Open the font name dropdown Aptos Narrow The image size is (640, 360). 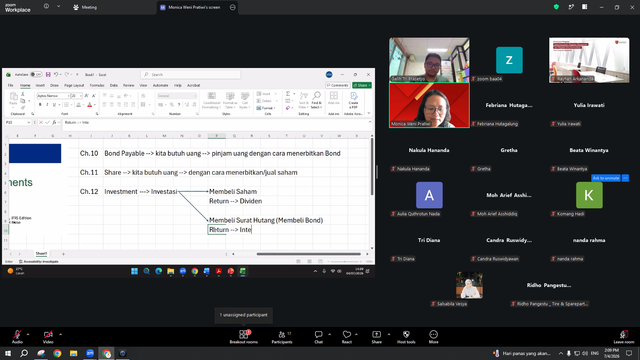53,96
